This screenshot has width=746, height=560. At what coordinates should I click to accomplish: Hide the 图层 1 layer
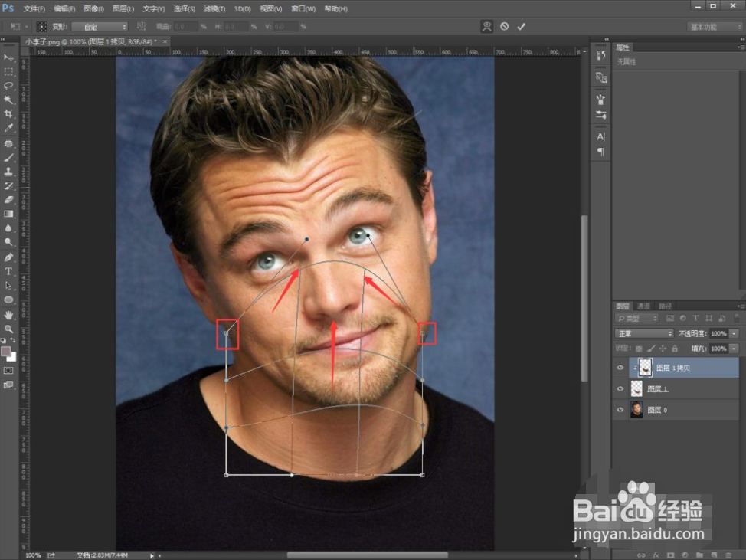pos(620,388)
